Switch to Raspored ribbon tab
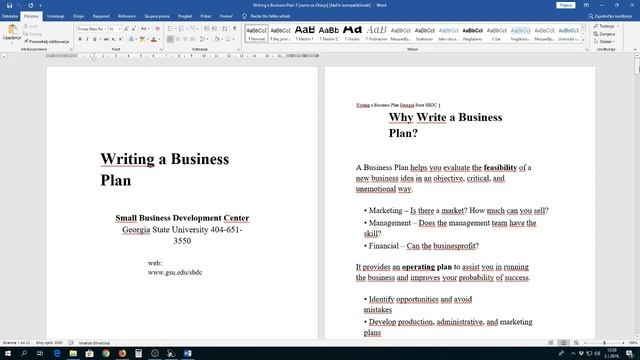This screenshot has width=640, height=360. [x=101, y=16]
